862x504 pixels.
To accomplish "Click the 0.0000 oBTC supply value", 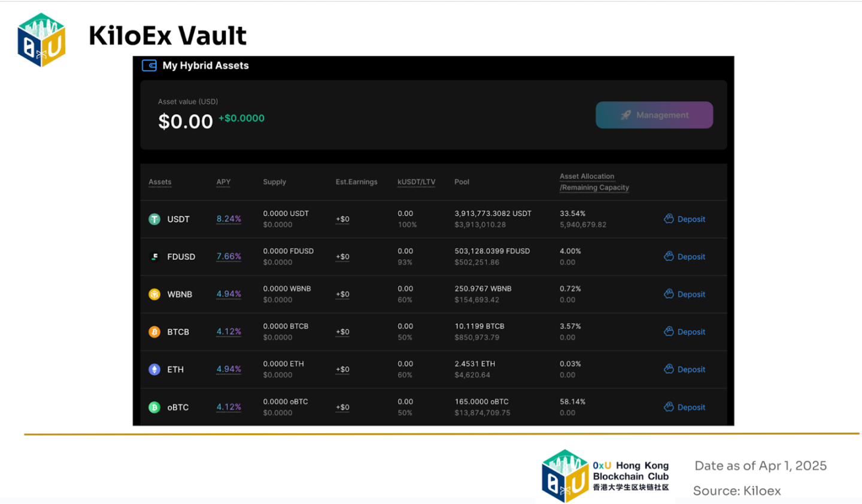I will [x=286, y=402].
